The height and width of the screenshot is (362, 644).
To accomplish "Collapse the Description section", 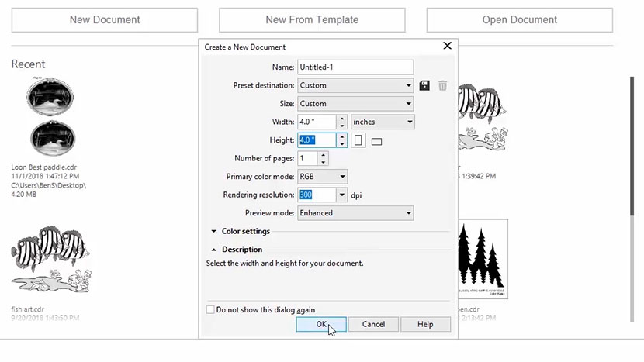I will pyautogui.click(x=214, y=250).
